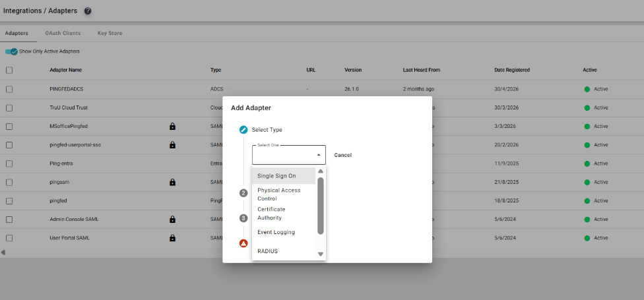Image resolution: width=644 pixels, height=300 pixels.
Task: Click the lock icon for Admin Console SAML
Action: [x=172, y=220]
